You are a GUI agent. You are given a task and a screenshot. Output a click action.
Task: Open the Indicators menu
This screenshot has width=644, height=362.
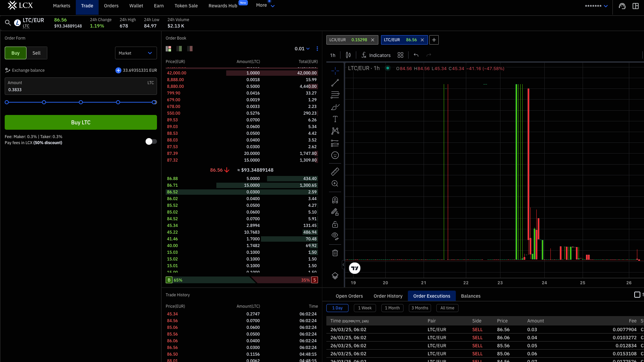pyautogui.click(x=376, y=55)
